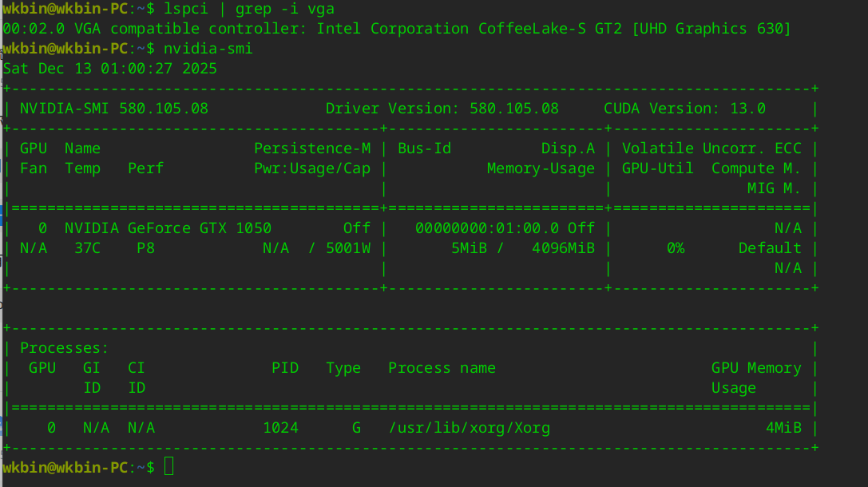The image size is (868, 487).
Task: Click the '/usr/lib/xorg/Xorg' process name
Action: click(470, 428)
